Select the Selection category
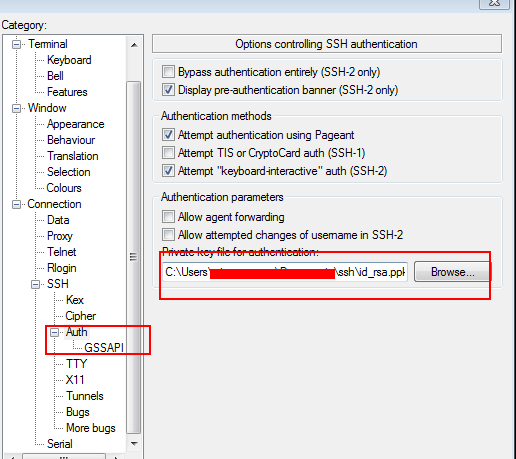This screenshot has height=459, width=516. point(68,172)
